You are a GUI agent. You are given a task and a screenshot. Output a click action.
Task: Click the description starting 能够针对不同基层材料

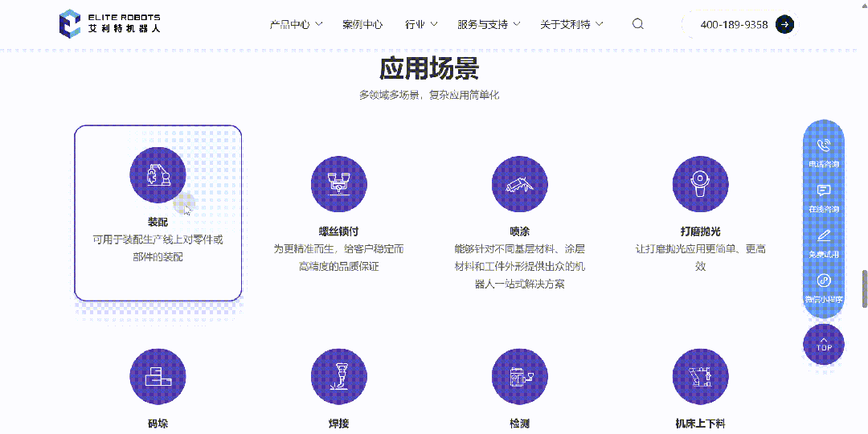click(520, 266)
